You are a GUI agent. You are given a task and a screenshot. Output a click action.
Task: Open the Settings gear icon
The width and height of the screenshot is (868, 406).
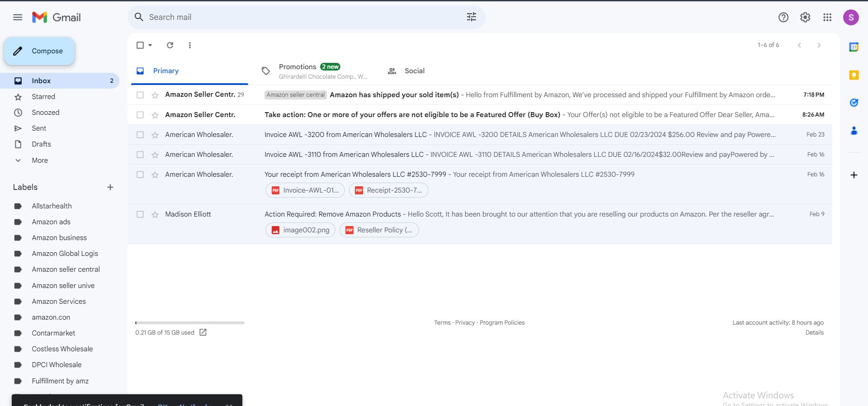pyautogui.click(x=805, y=17)
